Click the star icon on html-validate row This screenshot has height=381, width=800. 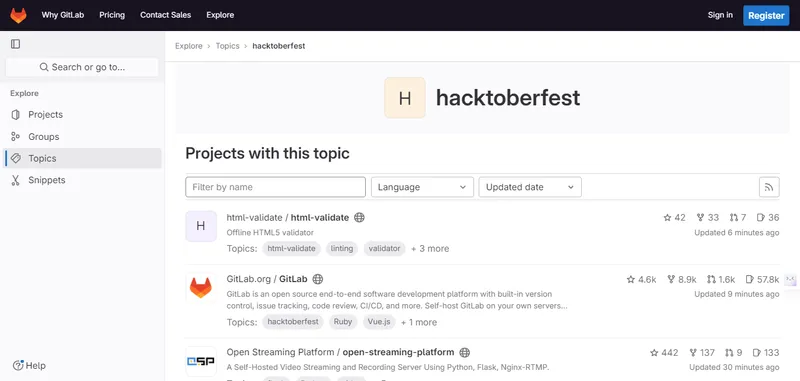pyautogui.click(x=667, y=218)
